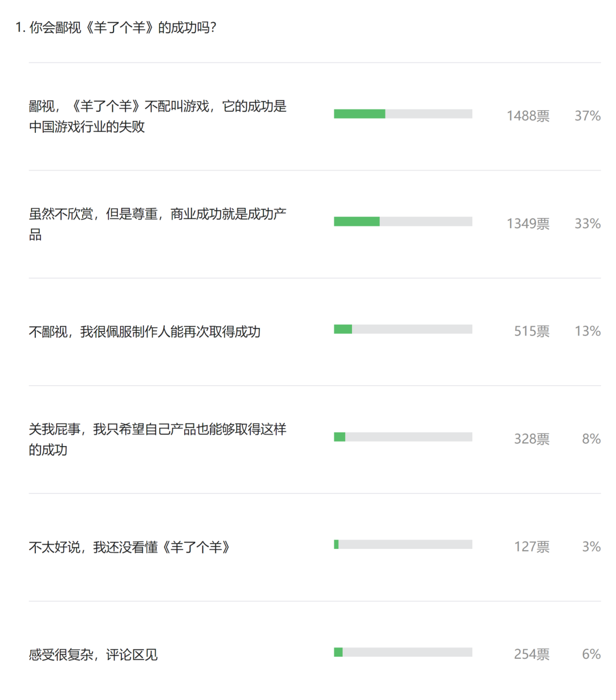Click the 328票 vote count
Screen dimensions: 616x700
click(x=532, y=439)
